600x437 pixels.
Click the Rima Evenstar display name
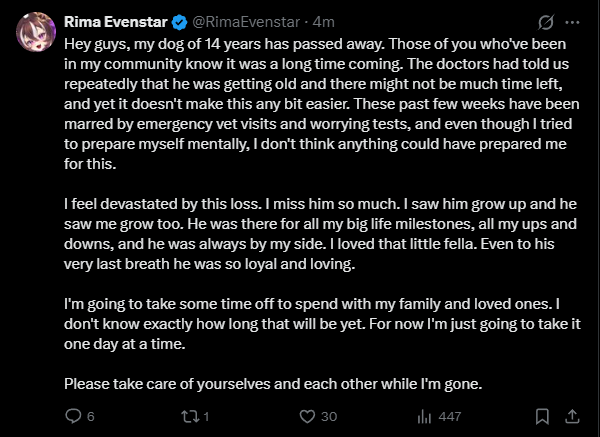tap(116, 22)
